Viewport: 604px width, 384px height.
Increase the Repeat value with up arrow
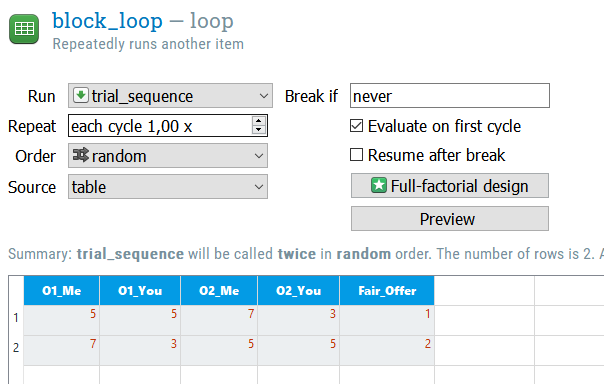258,121
